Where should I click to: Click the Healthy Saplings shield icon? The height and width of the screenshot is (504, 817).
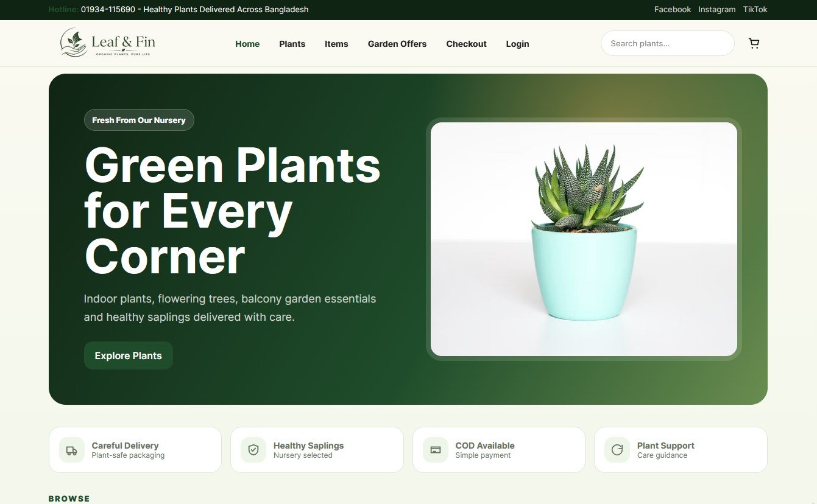[253, 450]
